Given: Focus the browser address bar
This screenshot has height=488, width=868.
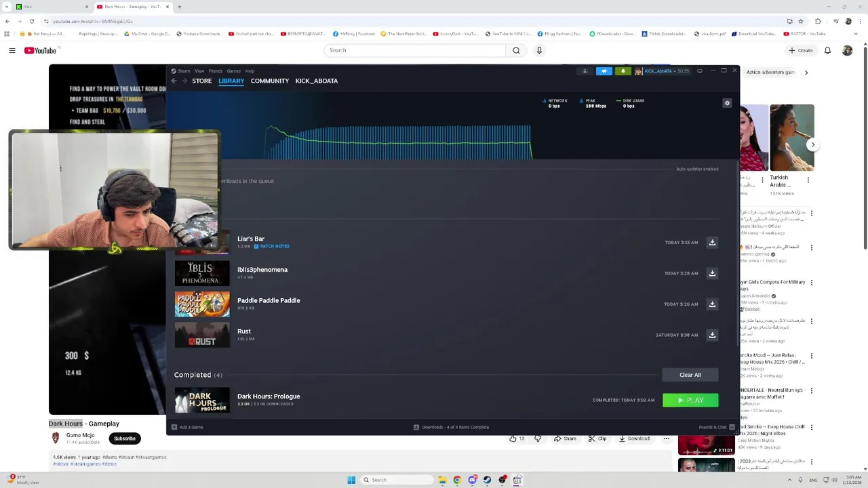Looking at the screenshot, I should 407,21.
